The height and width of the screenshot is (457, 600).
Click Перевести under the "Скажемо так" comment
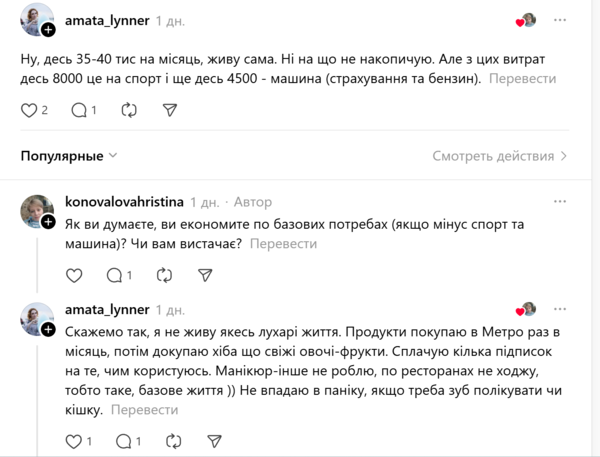[144, 409]
